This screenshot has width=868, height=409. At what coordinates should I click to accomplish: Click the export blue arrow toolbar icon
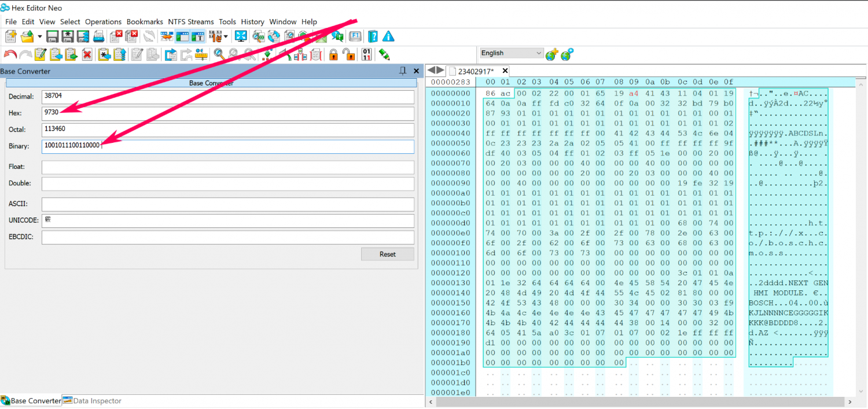(x=171, y=54)
